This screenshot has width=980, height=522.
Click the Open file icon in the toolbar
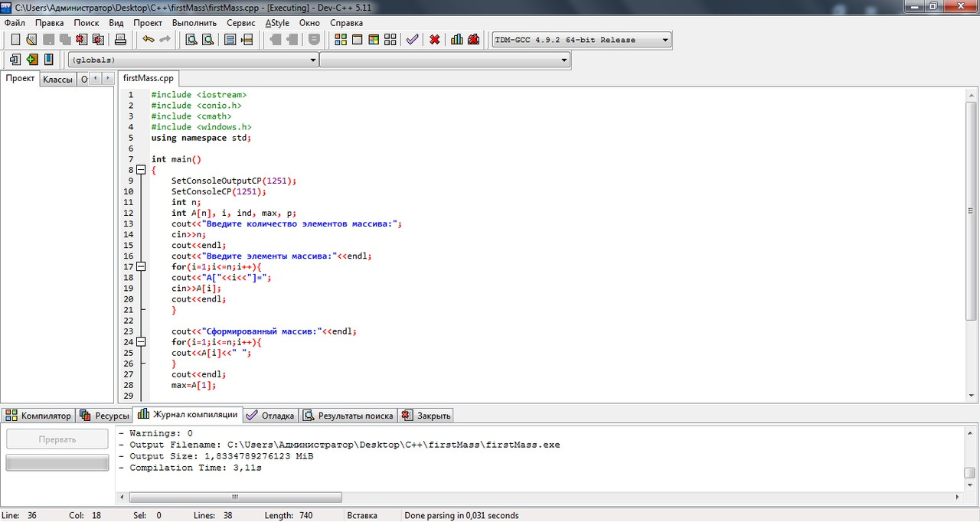pos(31,40)
